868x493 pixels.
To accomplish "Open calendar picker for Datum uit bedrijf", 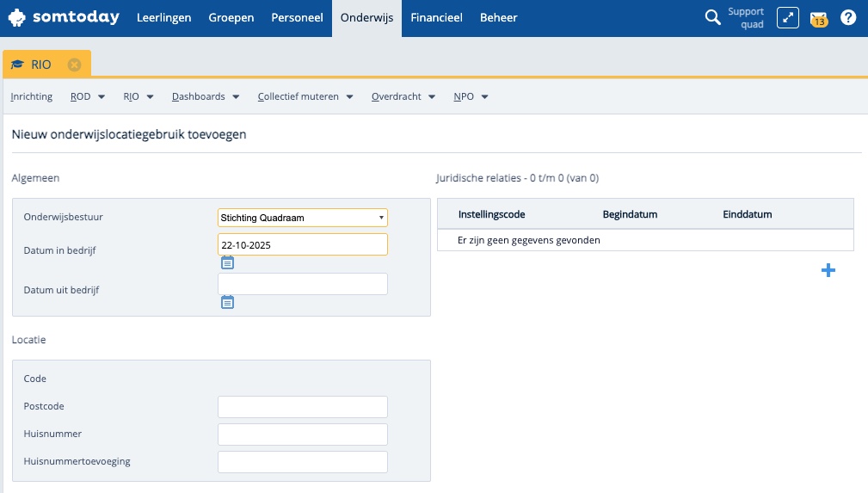I will pyautogui.click(x=227, y=302).
